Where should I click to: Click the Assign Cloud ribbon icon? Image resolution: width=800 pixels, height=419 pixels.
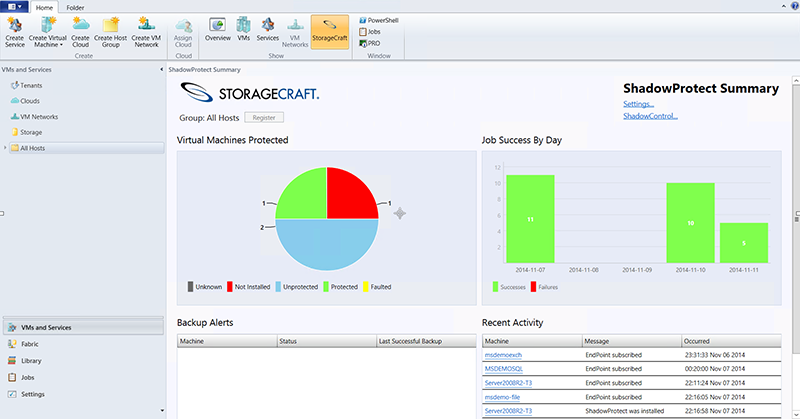click(x=183, y=32)
